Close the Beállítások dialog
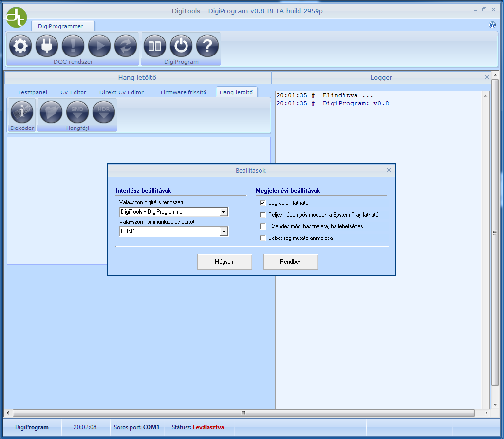 tap(389, 170)
